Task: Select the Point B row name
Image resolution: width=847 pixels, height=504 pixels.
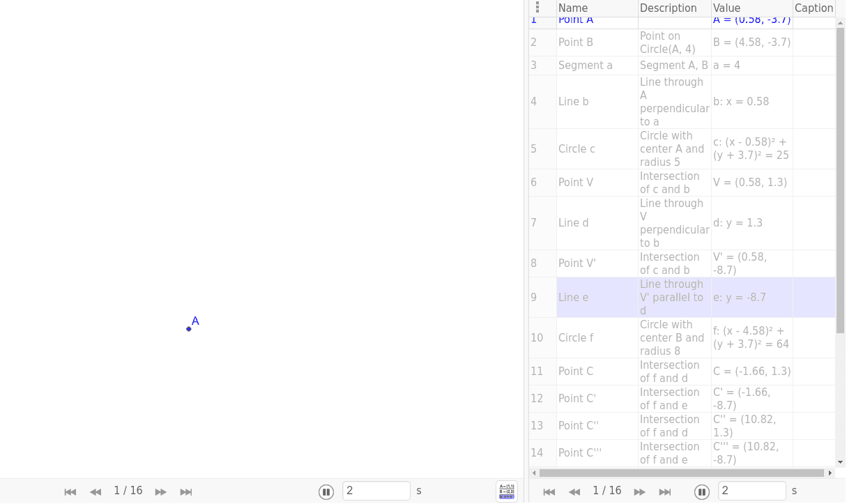Action: pyautogui.click(x=576, y=43)
